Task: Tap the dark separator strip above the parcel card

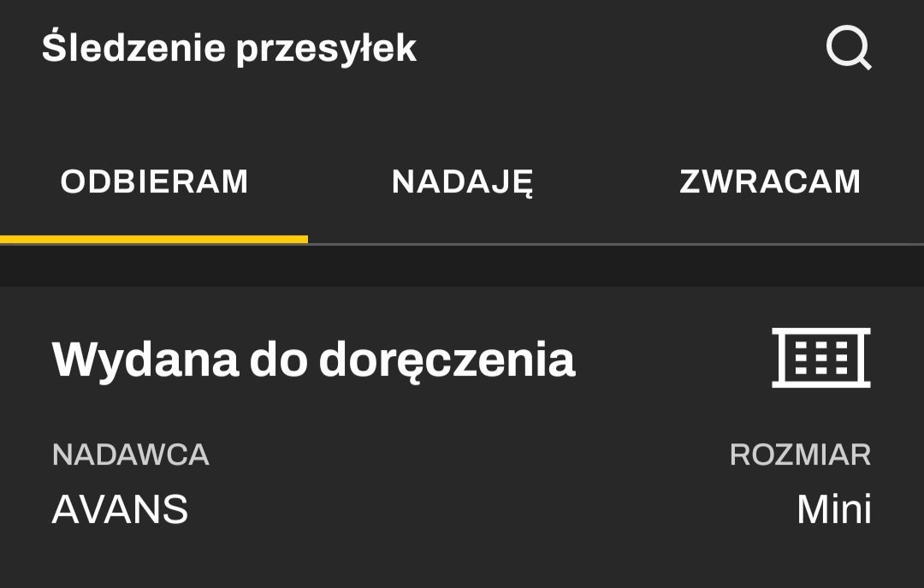Action: [x=462, y=266]
